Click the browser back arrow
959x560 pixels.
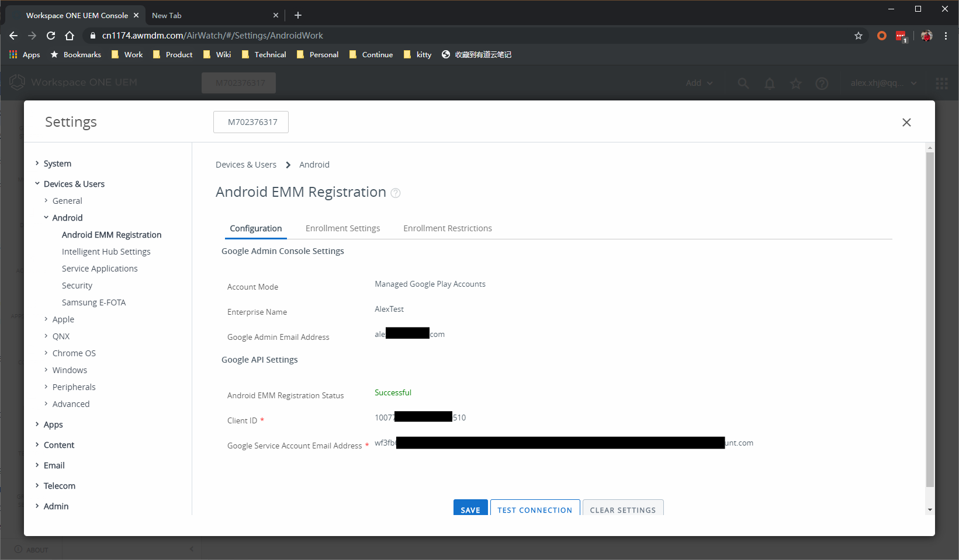[x=13, y=36]
